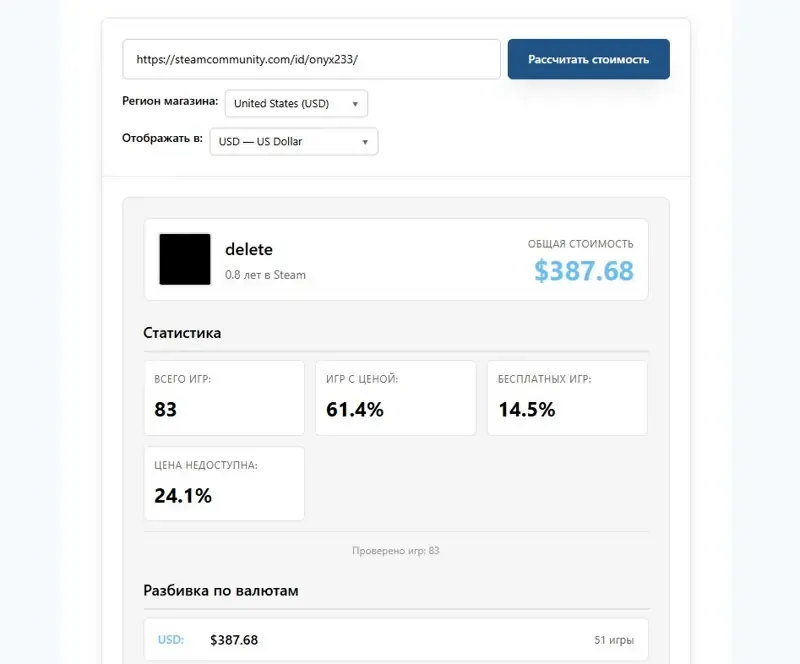
Task: Click the Цена недоступна value 24.1%
Action: 183,496
